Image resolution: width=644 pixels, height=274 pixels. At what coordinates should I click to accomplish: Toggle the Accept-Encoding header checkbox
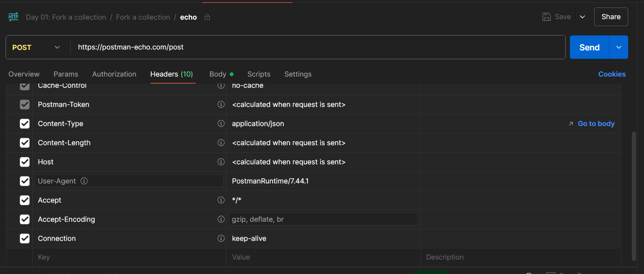click(x=25, y=219)
